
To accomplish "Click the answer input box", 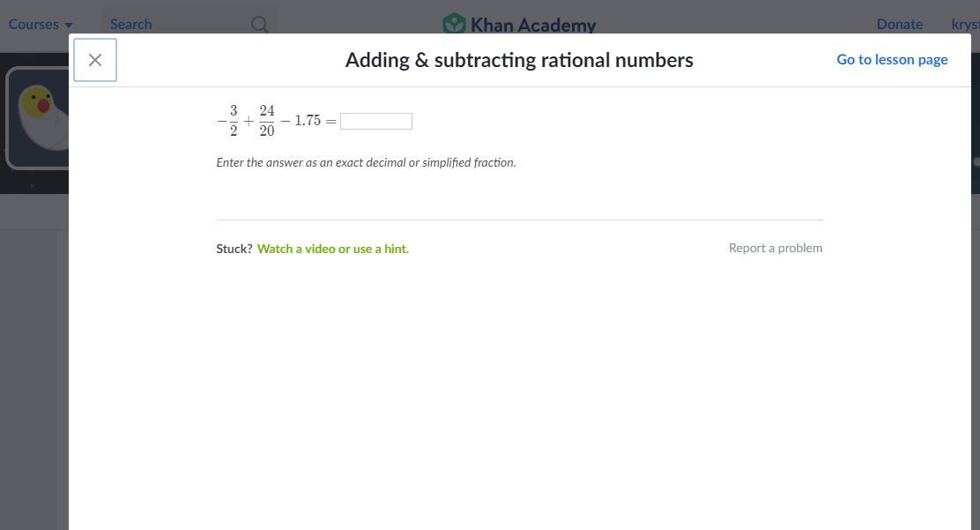I will coord(376,121).
